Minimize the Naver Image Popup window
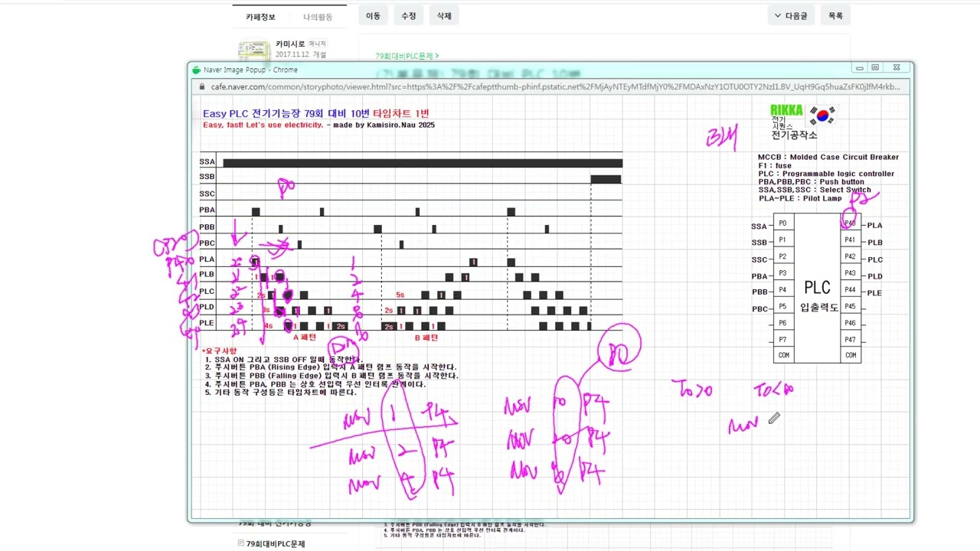This screenshot has height=551, width=980. 860,68
